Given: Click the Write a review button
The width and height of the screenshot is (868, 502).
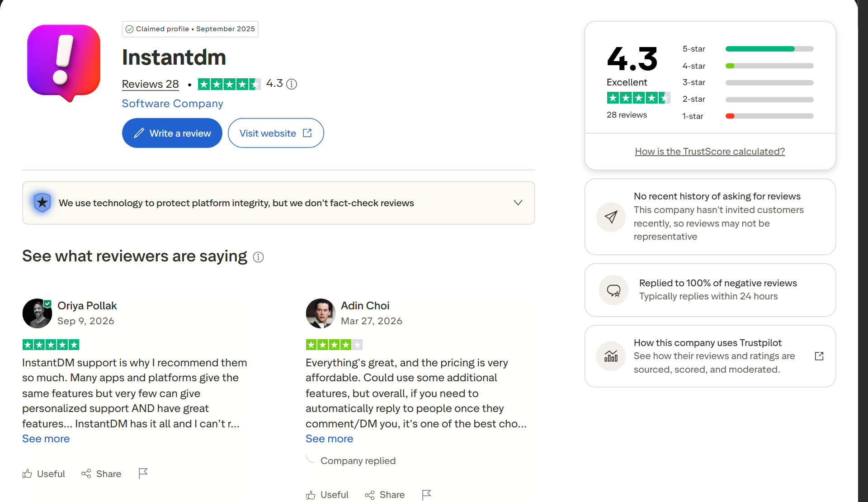Looking at the screenshot, I should [x=172, y=133].
